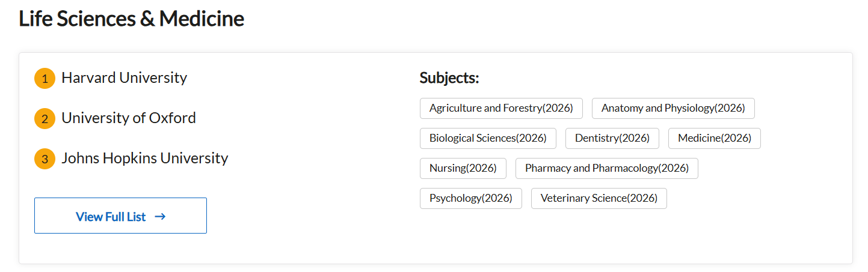The width and height of the screenshot is (868, 272).
Task: Select Agriculture and Forestry(2026) subject tag
Action: click(501, 109)
